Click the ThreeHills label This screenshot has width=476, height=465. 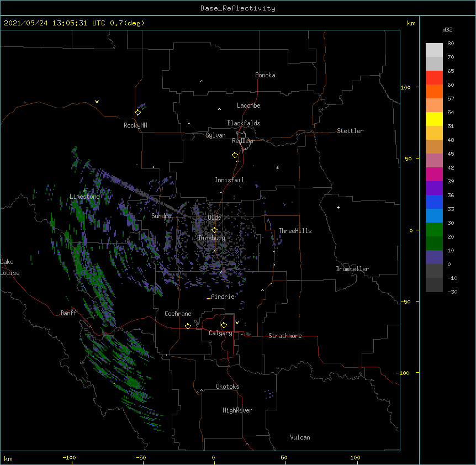click(295, 231)
